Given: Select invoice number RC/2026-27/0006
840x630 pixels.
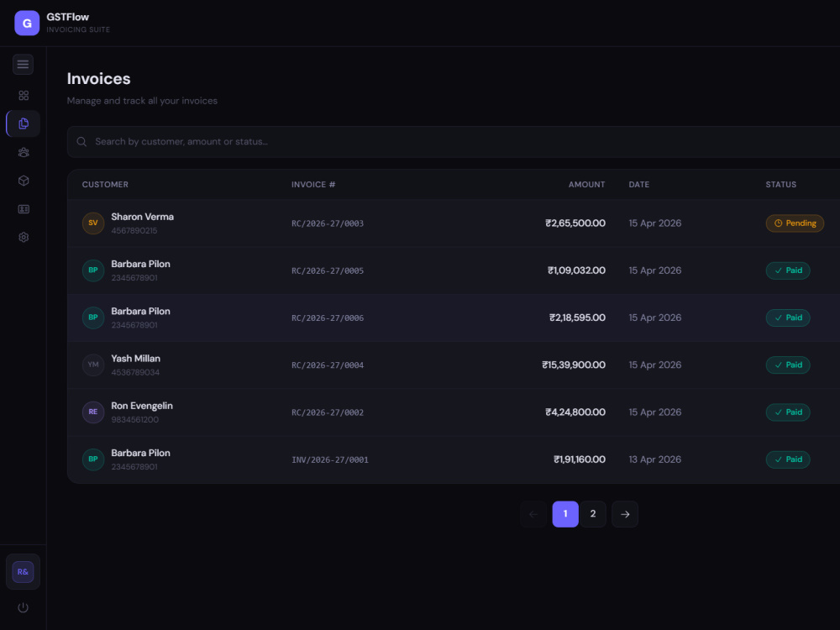Looking at the screenshot, I should point(328,318).
